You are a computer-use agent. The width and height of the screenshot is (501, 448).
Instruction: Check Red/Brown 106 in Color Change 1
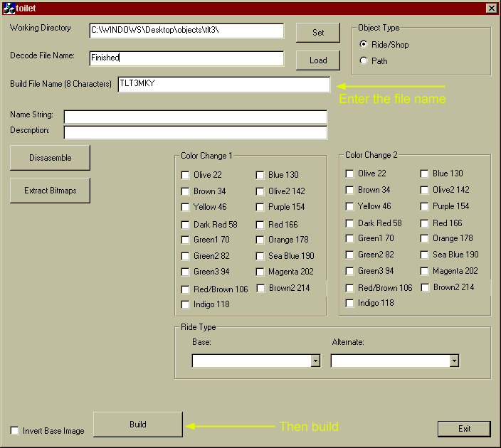185,289
